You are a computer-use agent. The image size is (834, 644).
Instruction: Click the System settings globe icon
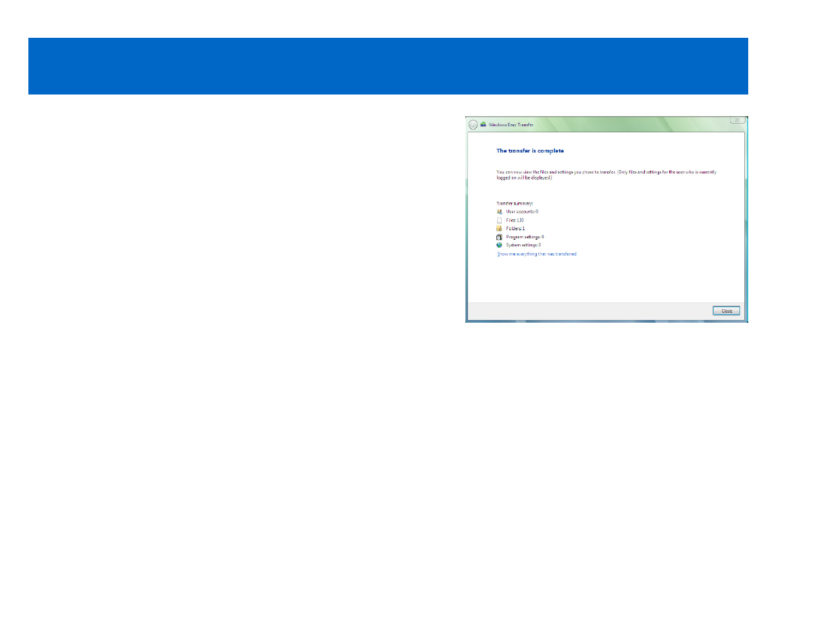pos(500,245)
